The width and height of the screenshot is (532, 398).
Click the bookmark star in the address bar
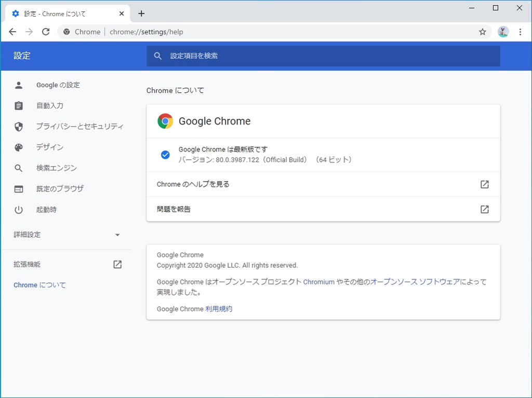point(482,32)
